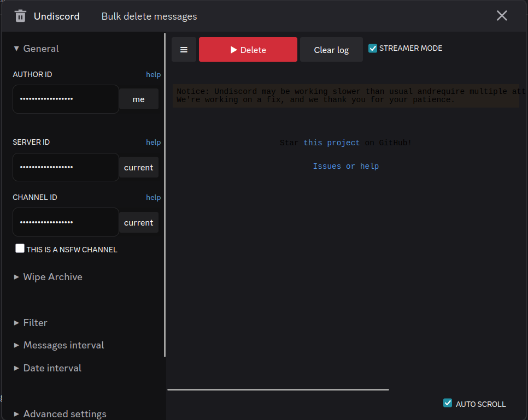The image size is (528, 420).
Task: Fill author ID using the 'me' button
Action: (139, 99)
